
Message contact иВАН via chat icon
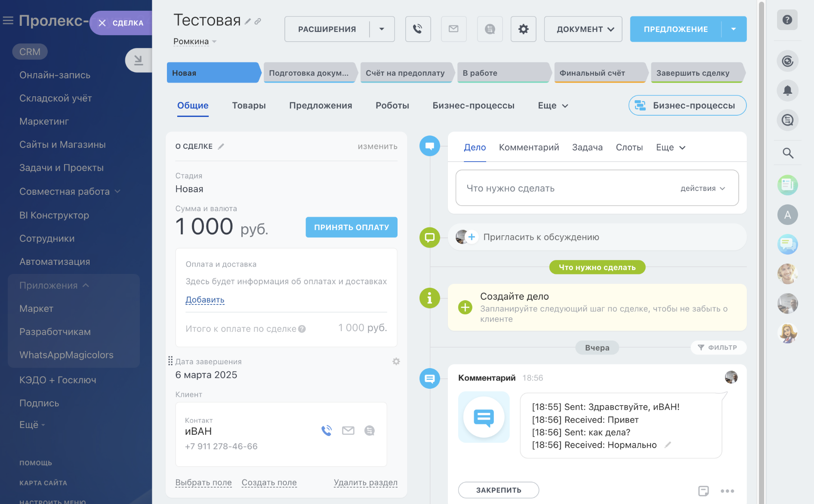tap(369, 430)
